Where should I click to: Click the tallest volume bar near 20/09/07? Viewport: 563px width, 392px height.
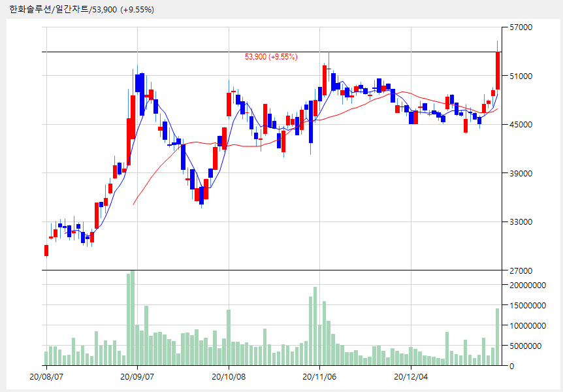coord(133,318)
